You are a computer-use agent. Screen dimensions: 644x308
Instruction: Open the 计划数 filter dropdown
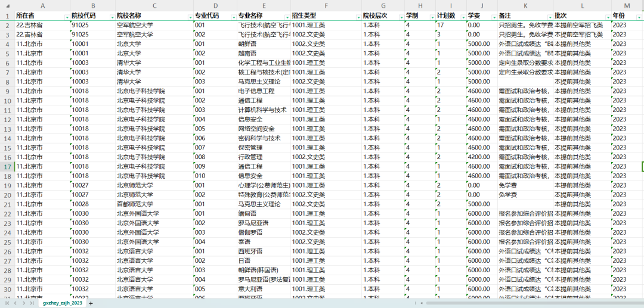[463, 17]
